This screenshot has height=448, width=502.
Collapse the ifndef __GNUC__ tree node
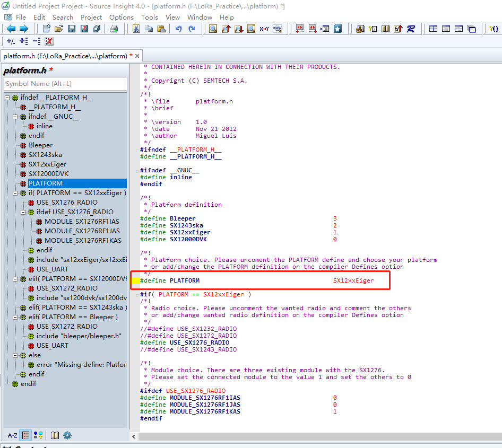click(15, 117)
